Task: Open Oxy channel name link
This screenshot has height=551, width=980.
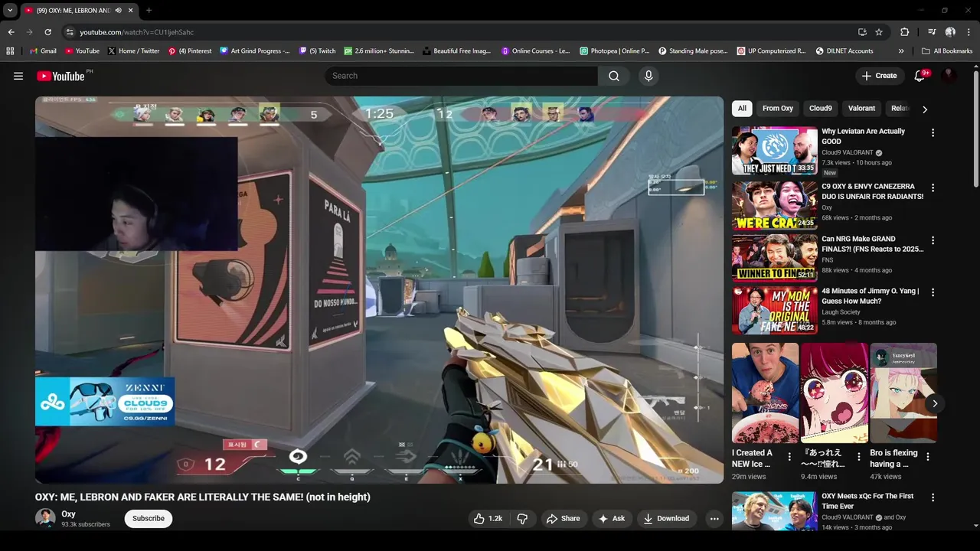Action: click(x=68, y=514)
